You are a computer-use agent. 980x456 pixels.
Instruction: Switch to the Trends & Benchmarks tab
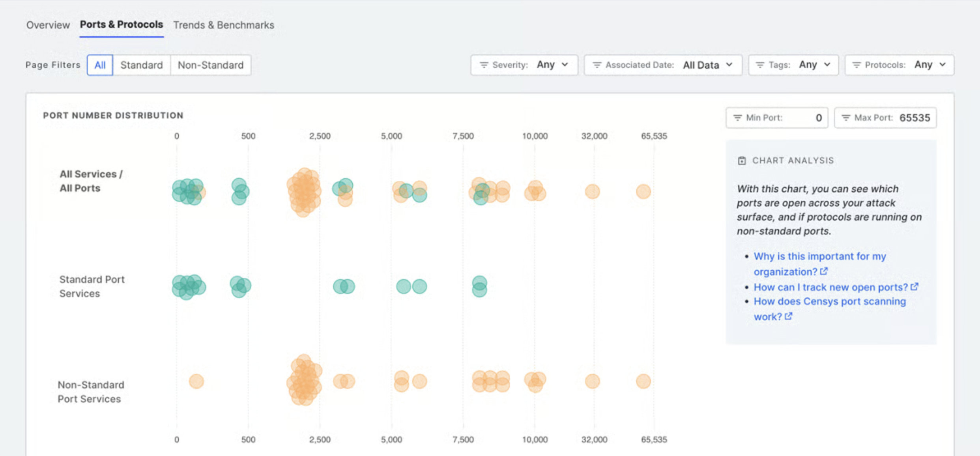tap(223, 25)
